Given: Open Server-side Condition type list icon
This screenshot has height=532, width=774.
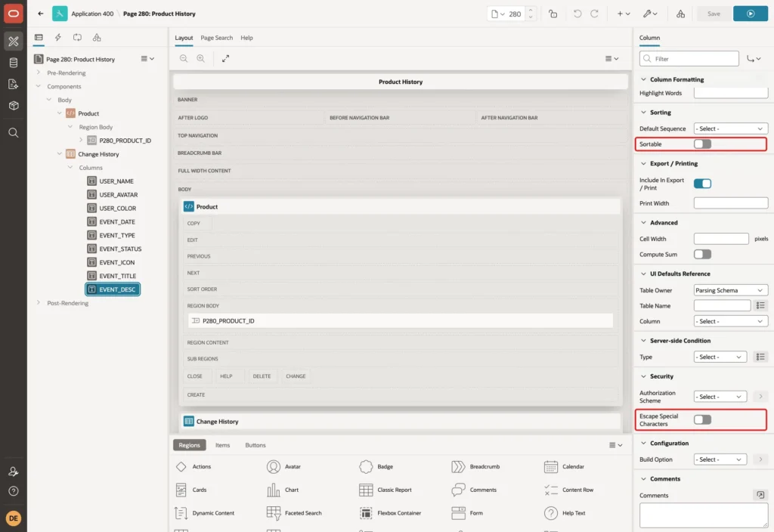Looking at the screenshot, I should (760, 357).
